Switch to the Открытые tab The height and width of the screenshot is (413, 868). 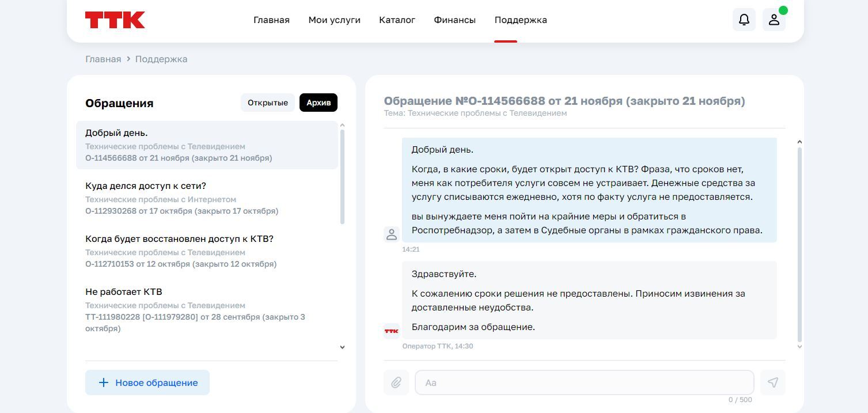(x=268, y=103)
